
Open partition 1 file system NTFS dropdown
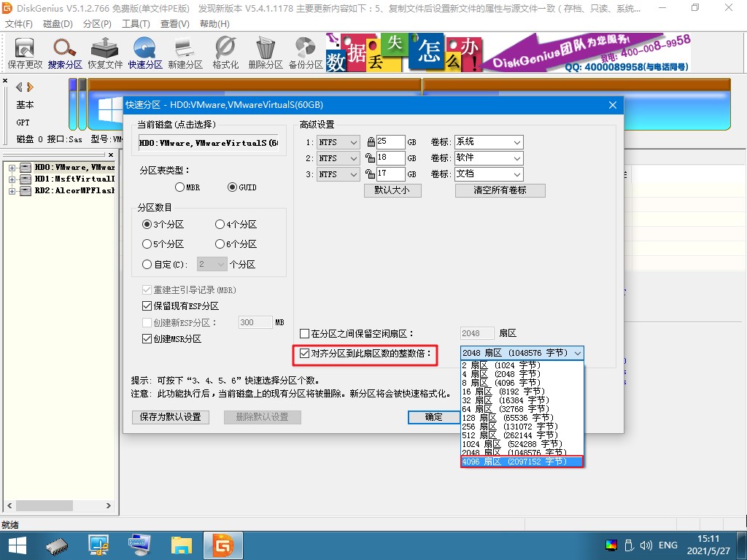pos(338,142)
